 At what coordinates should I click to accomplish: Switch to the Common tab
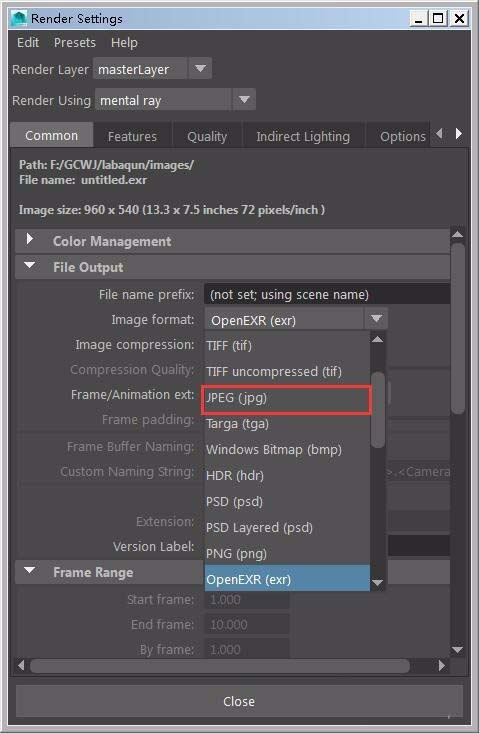pyautogui.click(x=51, y=136)
